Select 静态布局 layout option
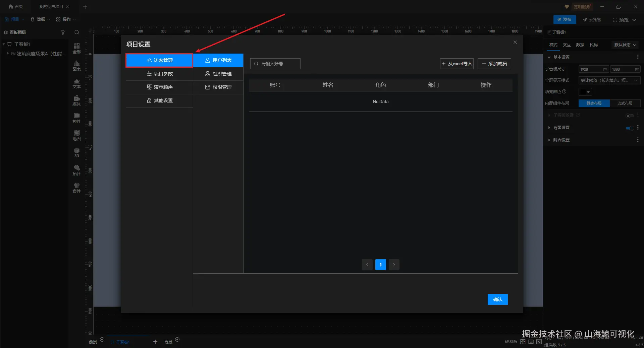 [x=594, y=103]
